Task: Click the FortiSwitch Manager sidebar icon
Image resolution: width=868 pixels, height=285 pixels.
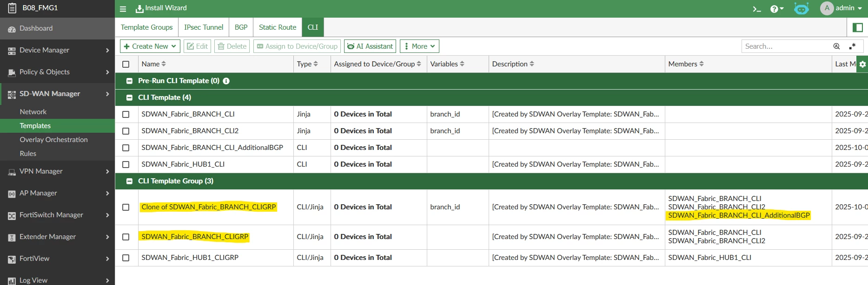Action: [x=12, y=215]
